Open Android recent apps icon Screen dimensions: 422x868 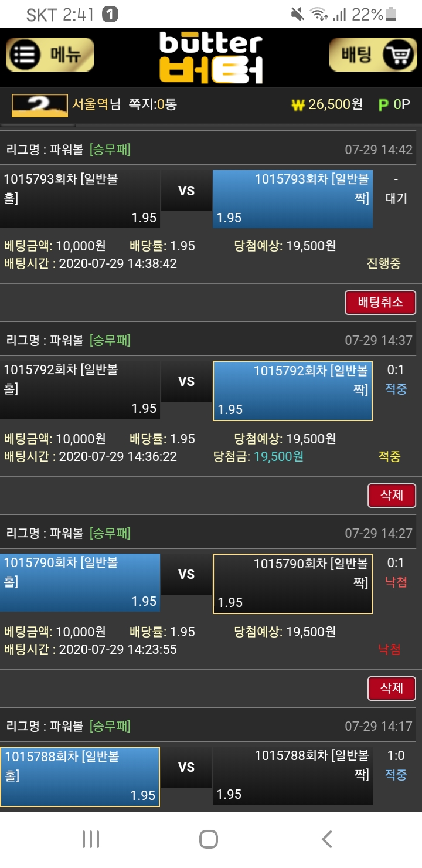(x=91, y=839)
